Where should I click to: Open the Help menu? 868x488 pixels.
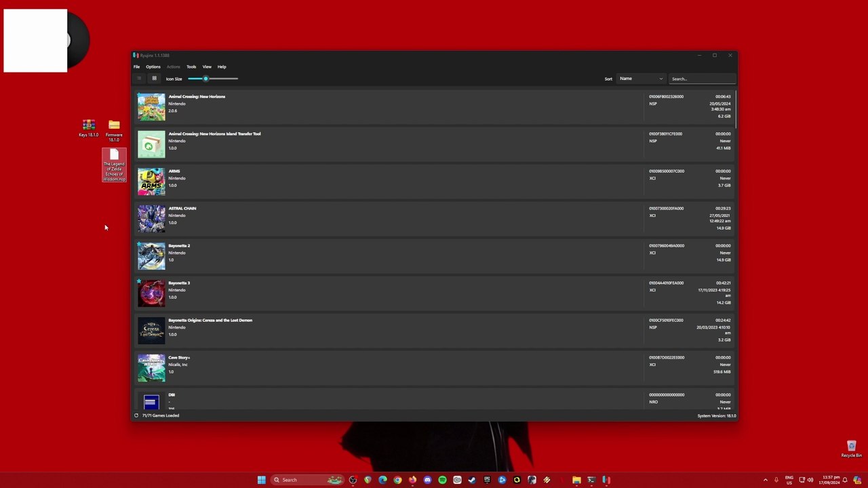tap(222, 66)
